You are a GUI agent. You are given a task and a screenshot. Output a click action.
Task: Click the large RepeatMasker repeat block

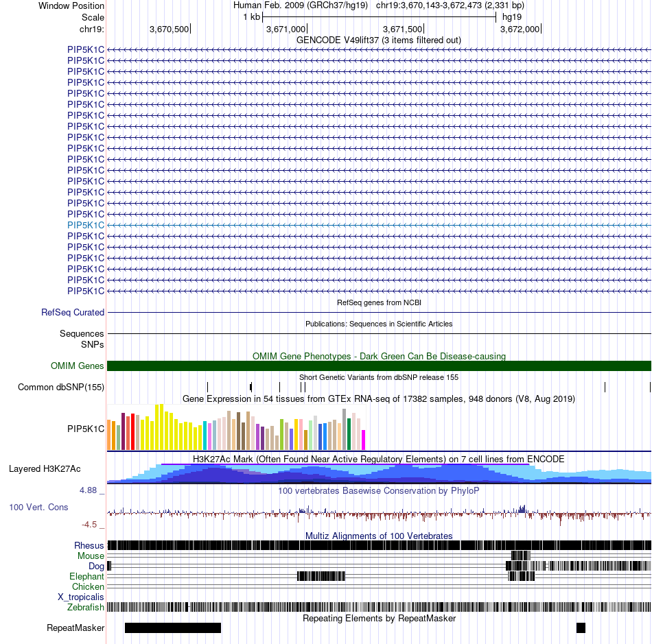pos(172,628)
